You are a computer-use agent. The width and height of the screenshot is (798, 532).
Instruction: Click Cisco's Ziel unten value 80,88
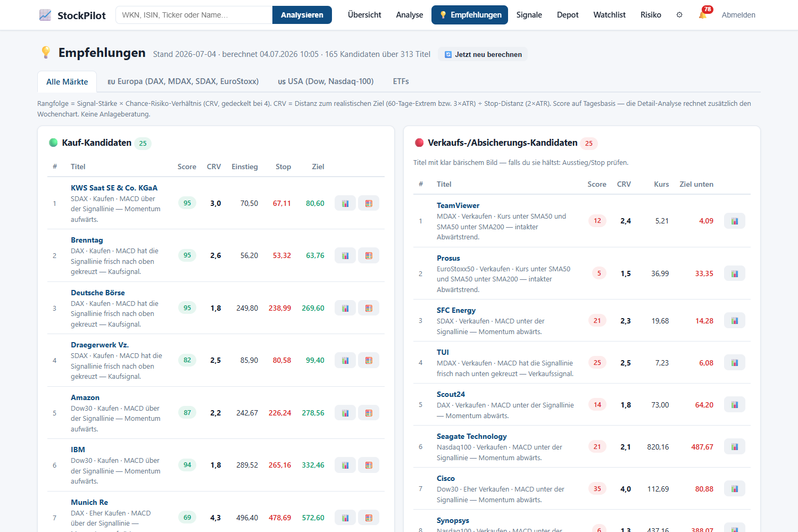[704, 489]
